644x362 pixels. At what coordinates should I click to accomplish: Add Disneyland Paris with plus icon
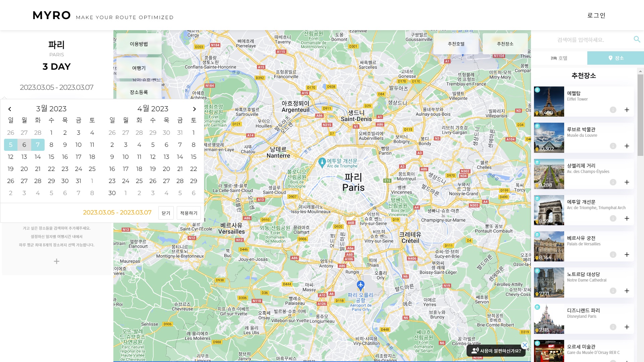[x=627, y=327]
